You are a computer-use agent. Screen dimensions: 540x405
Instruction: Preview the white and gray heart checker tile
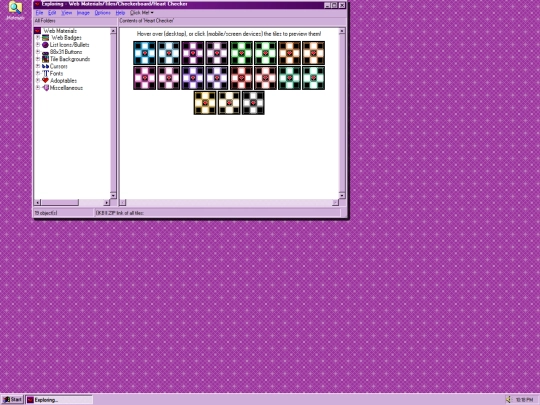(253, 103)
